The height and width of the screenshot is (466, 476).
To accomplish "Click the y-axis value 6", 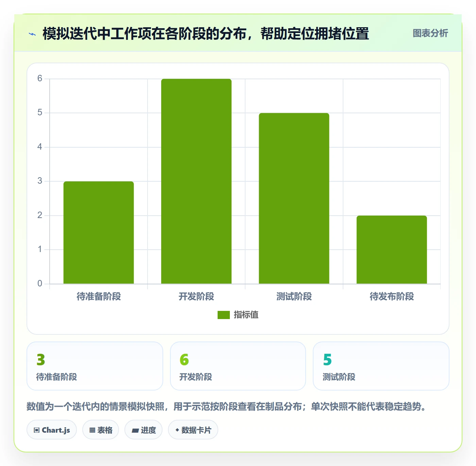I will tap(40, 79).
